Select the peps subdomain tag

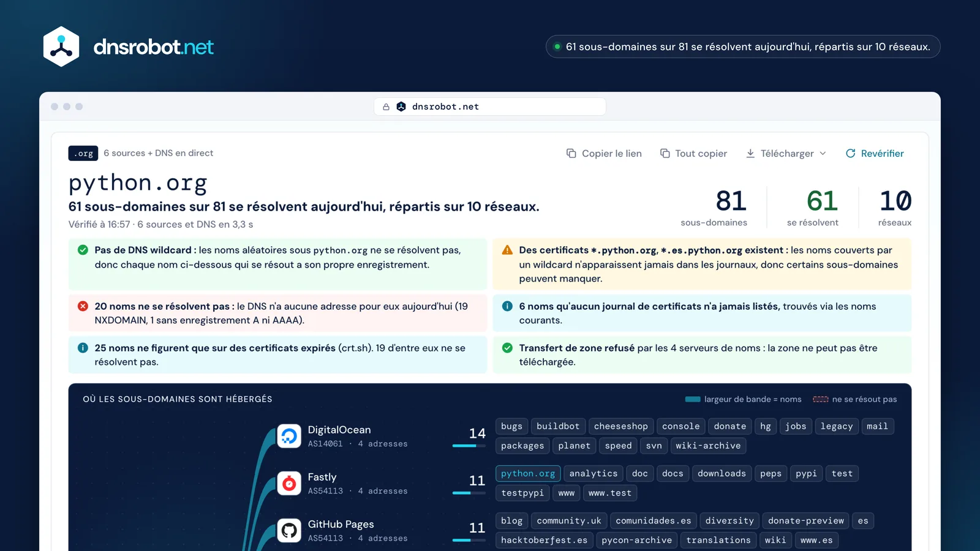(x=771, y=473)
